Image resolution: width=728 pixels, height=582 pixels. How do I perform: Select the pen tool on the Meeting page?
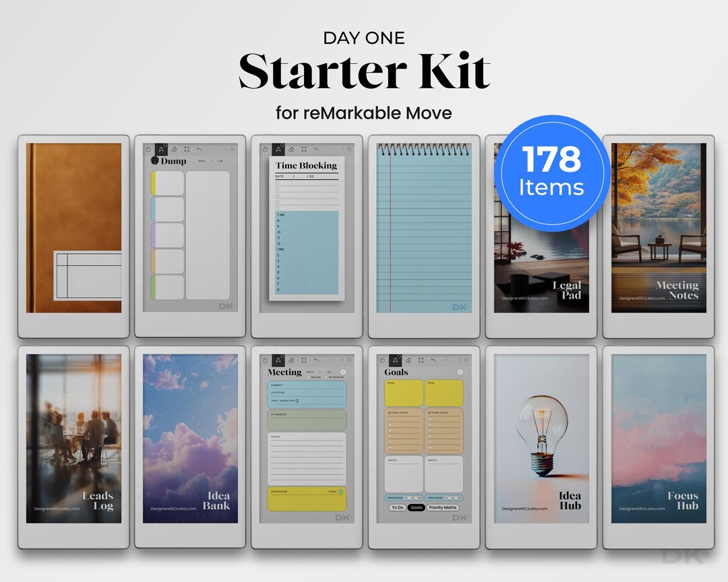coord(278,360)
